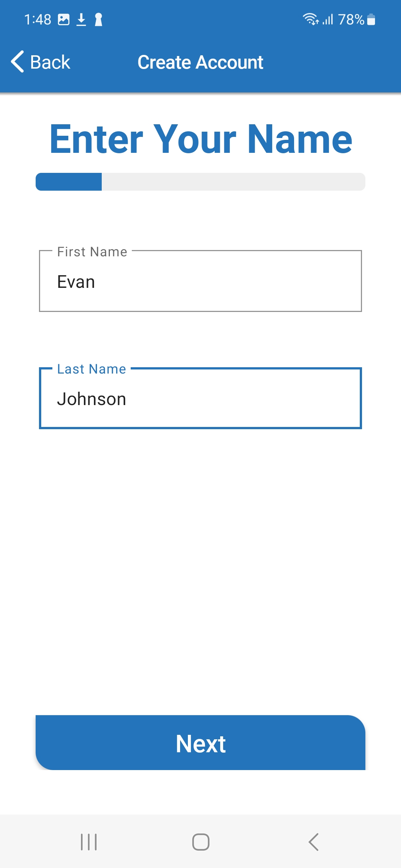Click the Next button
The height and width of the screenshot is (868, 401).
(200, 743)
